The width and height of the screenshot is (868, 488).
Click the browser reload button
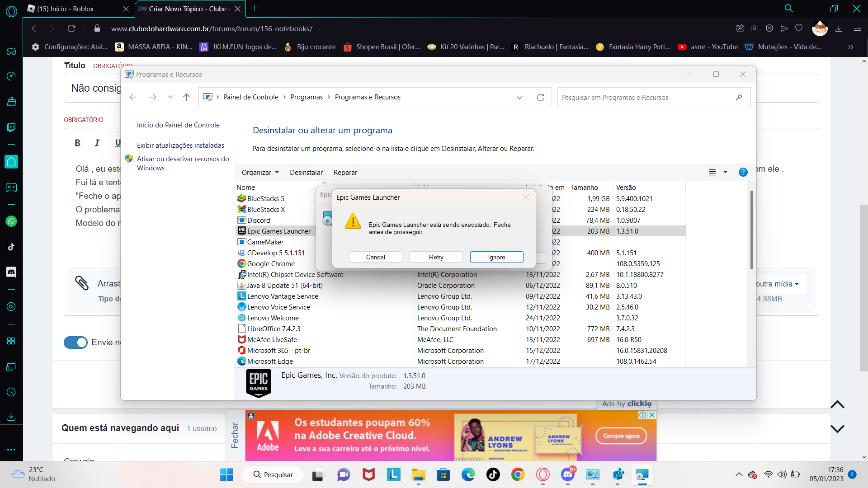click(x=71, y=28)
